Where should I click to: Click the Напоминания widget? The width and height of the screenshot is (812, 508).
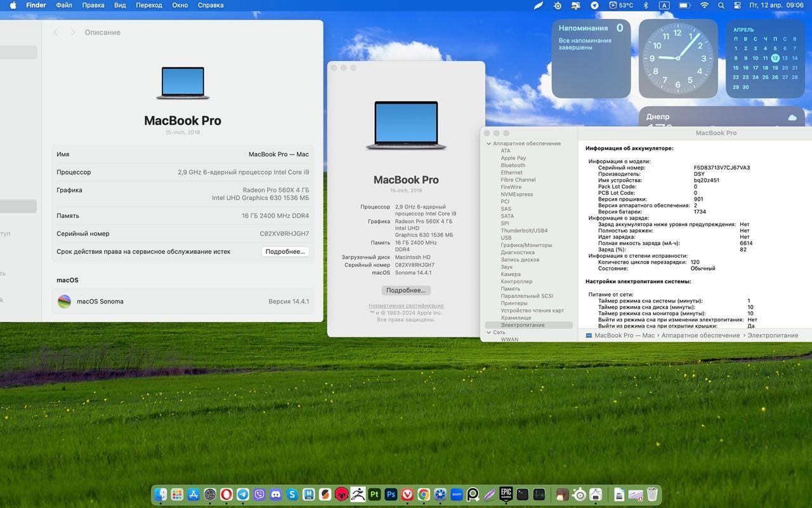tap(591, 58)
